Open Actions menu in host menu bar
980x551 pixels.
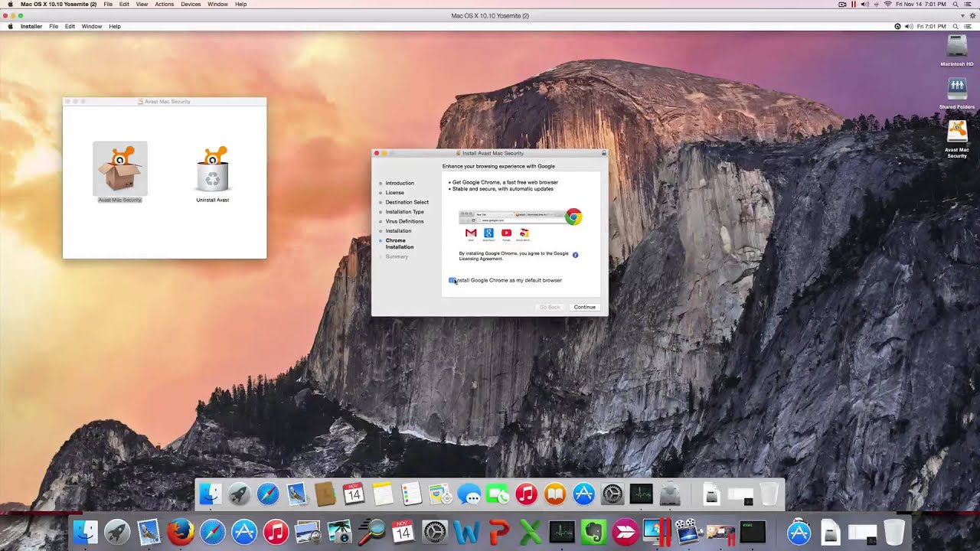pyautogui.click(x=165, y=4)
